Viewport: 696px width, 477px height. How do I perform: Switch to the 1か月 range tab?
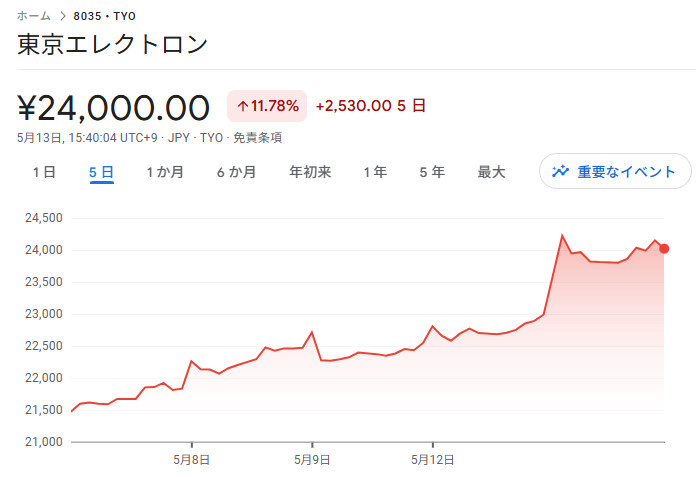[x=165, y=172]
